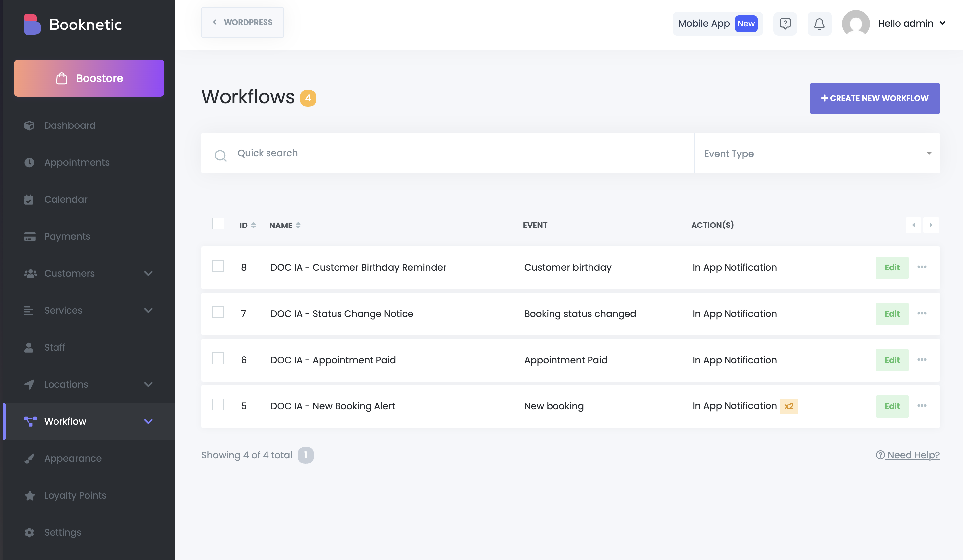Click the admin avatar image

(x=856, y=24)
